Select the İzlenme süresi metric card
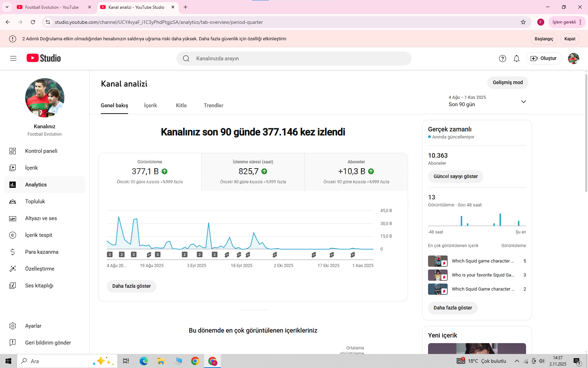The image size is (588, 368). pyautogui.click(x=253, y=172)
